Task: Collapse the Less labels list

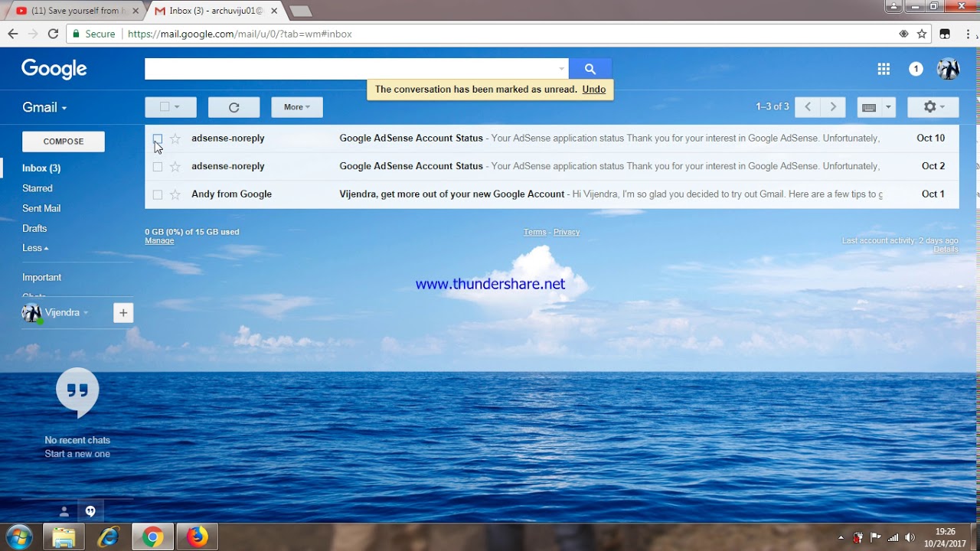Action: (x=35, y=248)
